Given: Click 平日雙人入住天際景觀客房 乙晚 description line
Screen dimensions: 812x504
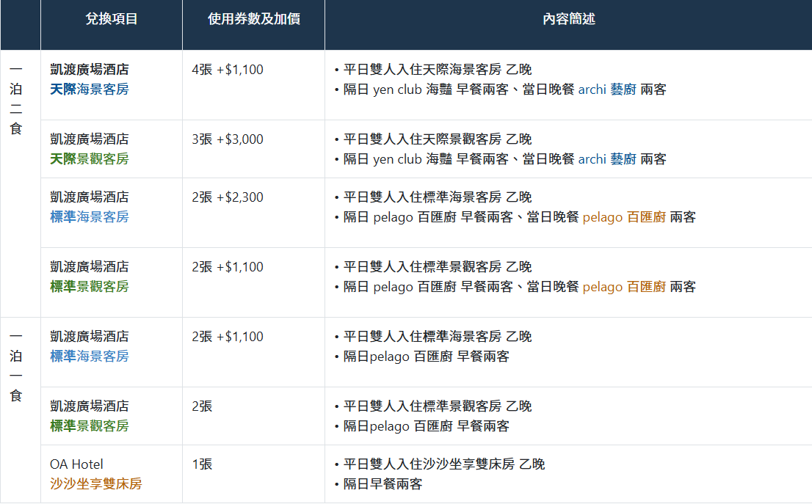Looking at the screenshot, I should tap(437, 139).
